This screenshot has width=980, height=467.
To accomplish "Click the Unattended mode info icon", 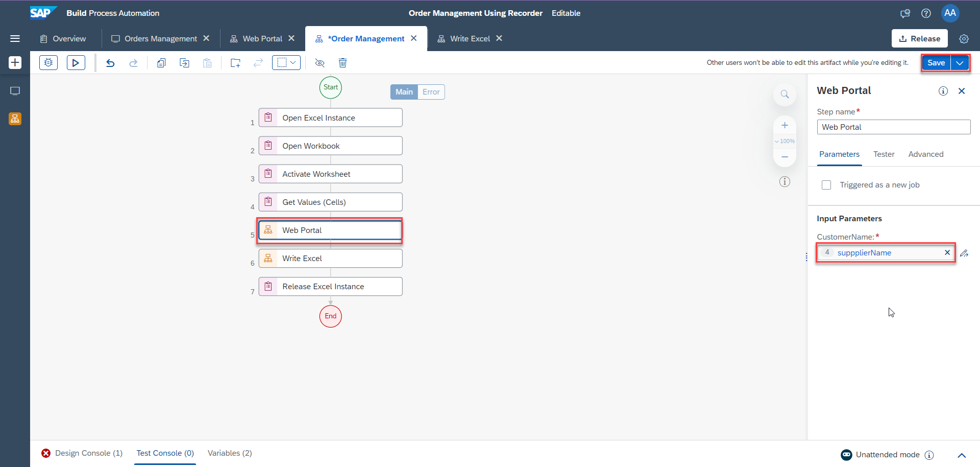I will click(x=929, y=455).
